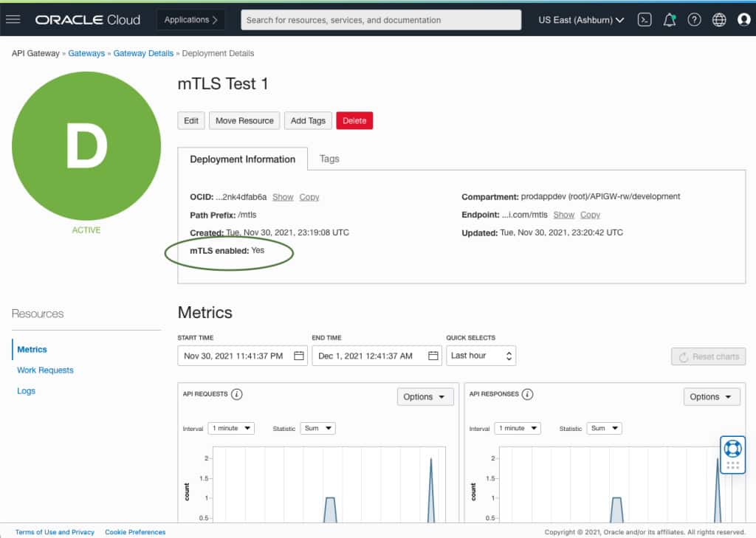Open the user profile avatar menu
756x538 pixels.
743,20
